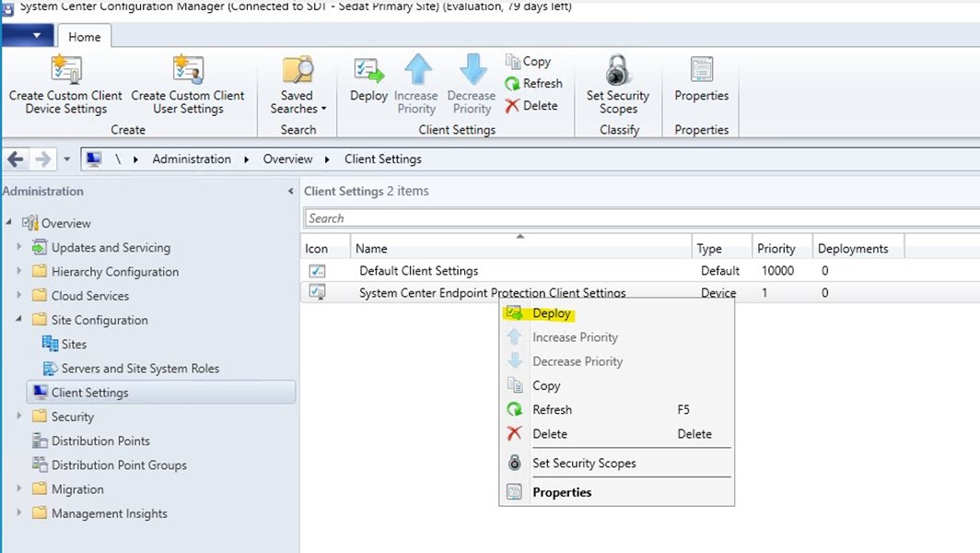Open the blue application menu dropdown
Viewport: 980px width, 553px height.
coord(28,36)
